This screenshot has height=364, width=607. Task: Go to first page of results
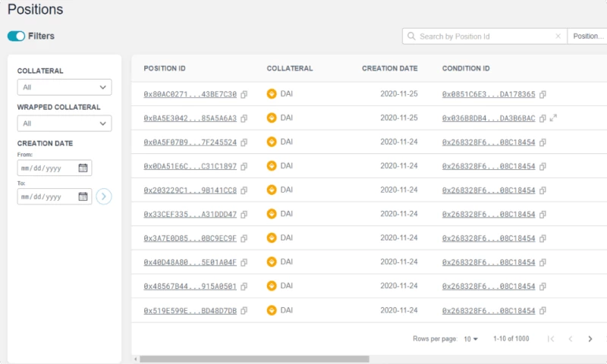coord(551,339)
